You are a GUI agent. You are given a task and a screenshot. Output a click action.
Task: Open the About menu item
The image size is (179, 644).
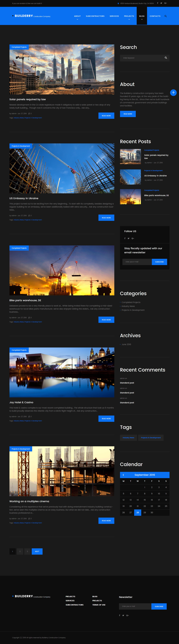click(x=77, y=16)
